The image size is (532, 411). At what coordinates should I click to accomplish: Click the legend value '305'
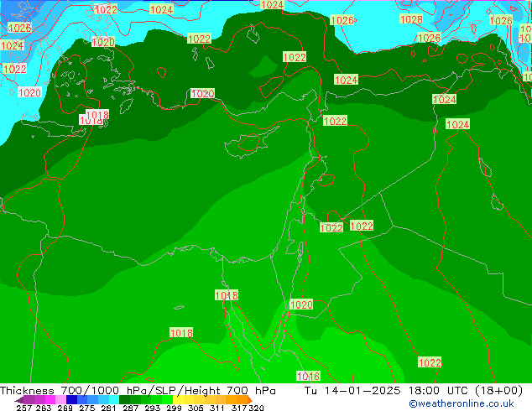tap(196, 408)
